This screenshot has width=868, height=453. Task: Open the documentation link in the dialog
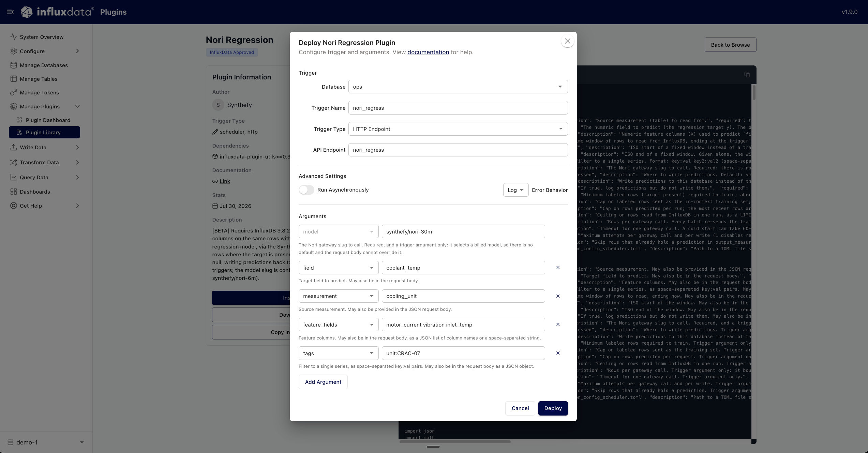[x=428, y=52]
